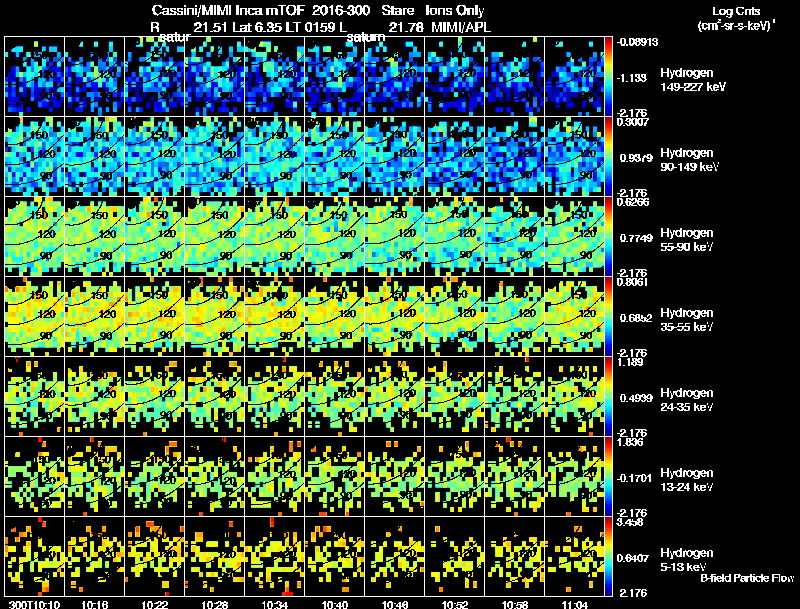The height and width of the screenshot is (609, 800).
Task: Click the Hydrogen 5-13 keV color bar
Action: click(x=608, y=556)
